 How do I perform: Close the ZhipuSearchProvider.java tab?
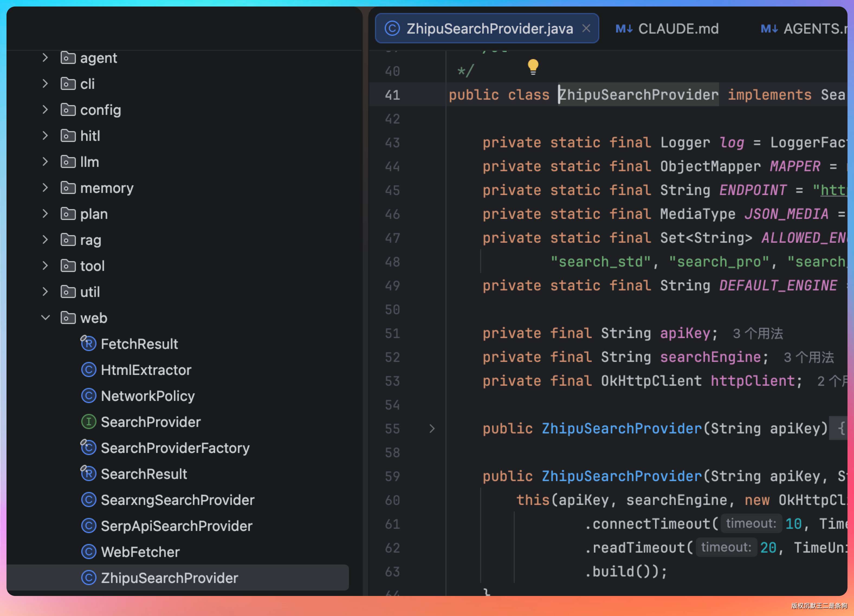click(586, 29)
